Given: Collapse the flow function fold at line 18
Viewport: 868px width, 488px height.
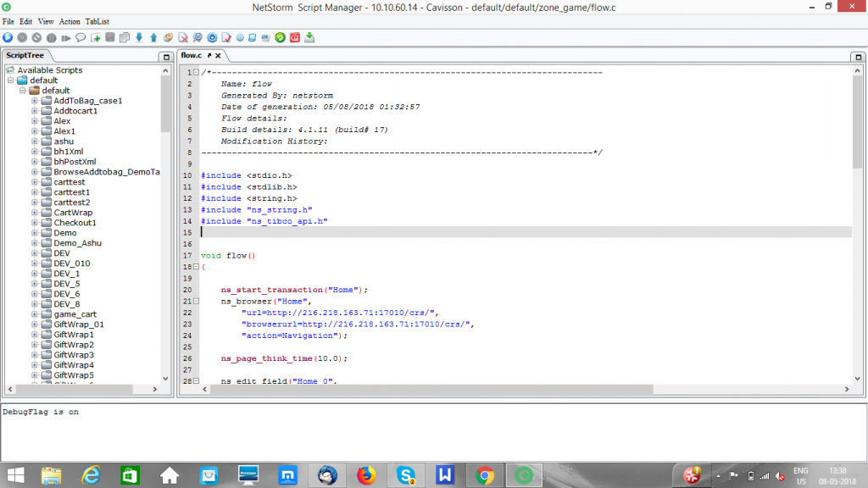Looking at the screenshot, I should click(x=196, y=267).
